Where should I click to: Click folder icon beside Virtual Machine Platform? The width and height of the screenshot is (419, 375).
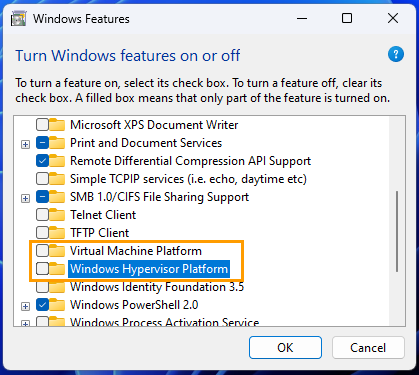[x=57, y=251]
